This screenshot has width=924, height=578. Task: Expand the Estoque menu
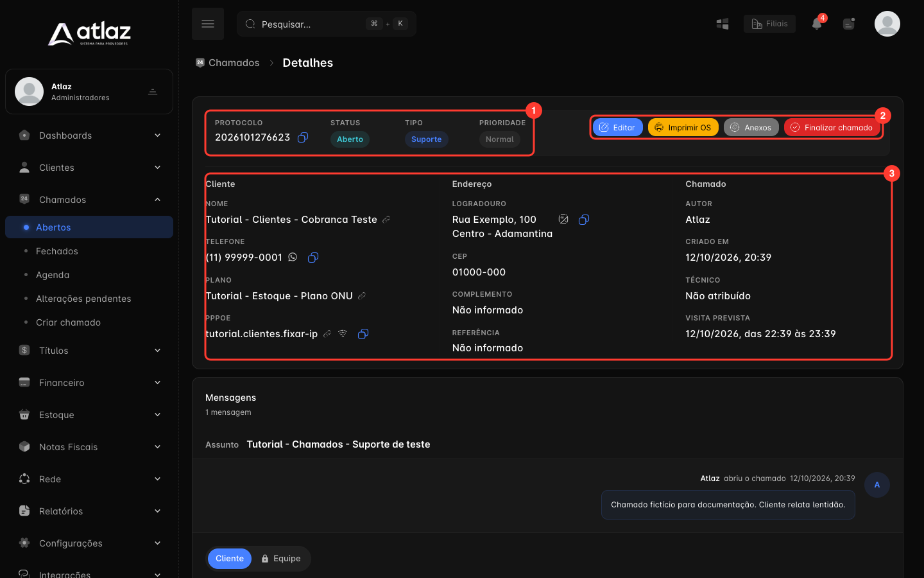click(x=89, y=415)
